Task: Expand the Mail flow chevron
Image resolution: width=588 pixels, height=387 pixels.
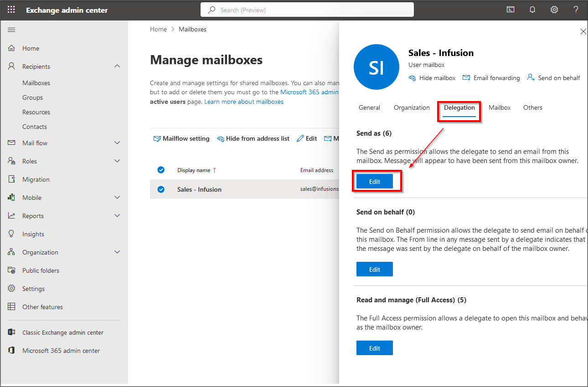Action: click(x=117, y=143)
